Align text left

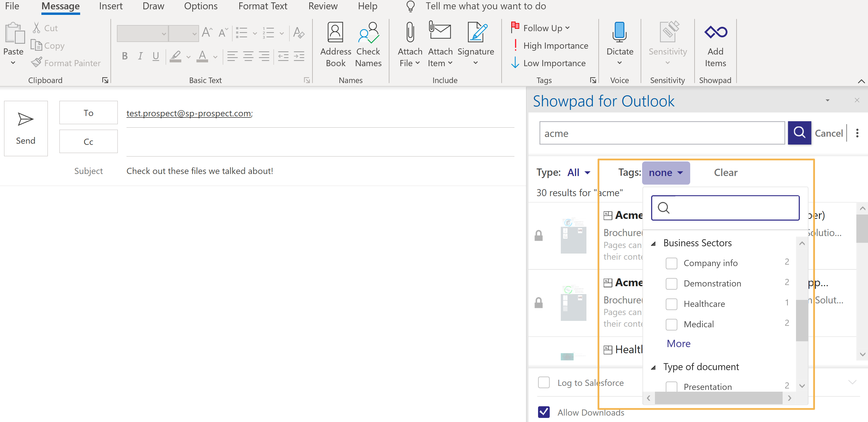click(233, 56)
